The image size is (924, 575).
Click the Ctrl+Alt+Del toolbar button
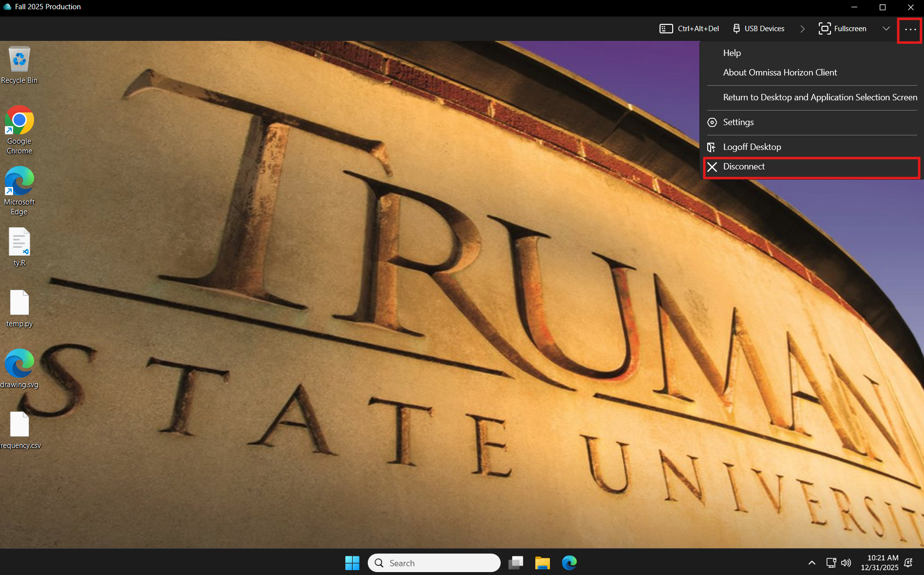(x=689, y=29)
